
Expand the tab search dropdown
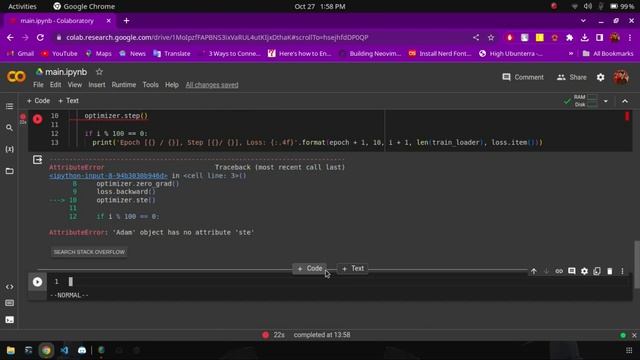tap(583, 21)
